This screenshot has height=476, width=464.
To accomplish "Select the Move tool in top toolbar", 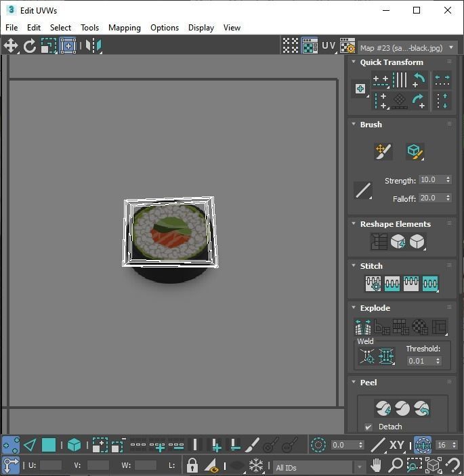I will pos(11,46).
